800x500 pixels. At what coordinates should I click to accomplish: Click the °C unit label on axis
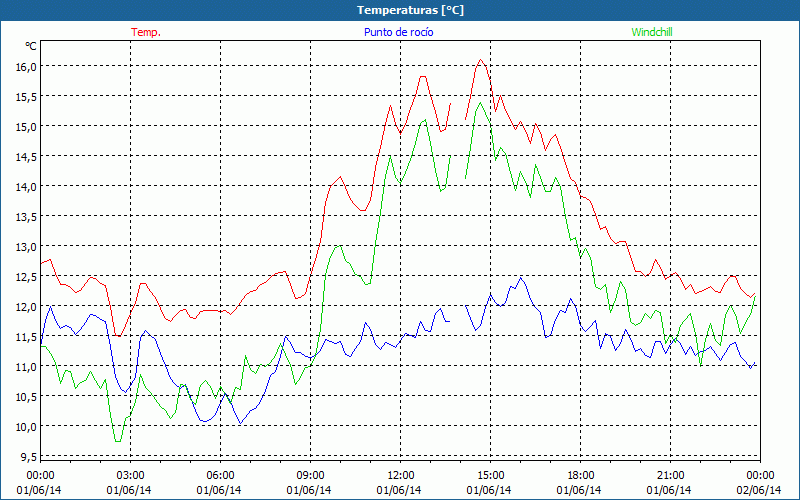point(31,46)
